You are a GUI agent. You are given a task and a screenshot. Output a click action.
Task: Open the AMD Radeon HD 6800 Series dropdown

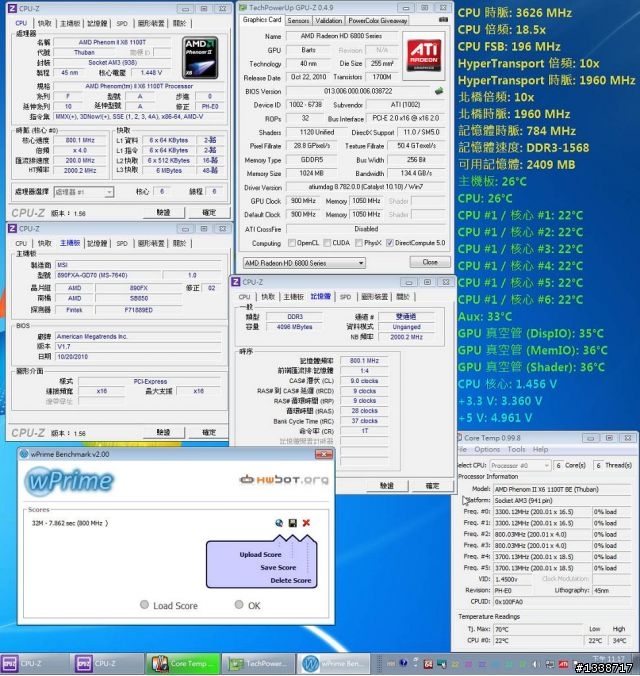304,263
